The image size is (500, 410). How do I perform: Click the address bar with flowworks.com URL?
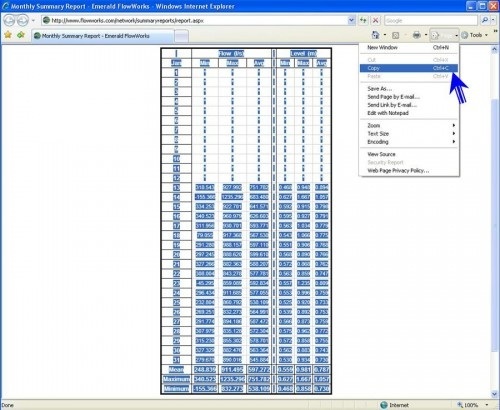[194, 20]
